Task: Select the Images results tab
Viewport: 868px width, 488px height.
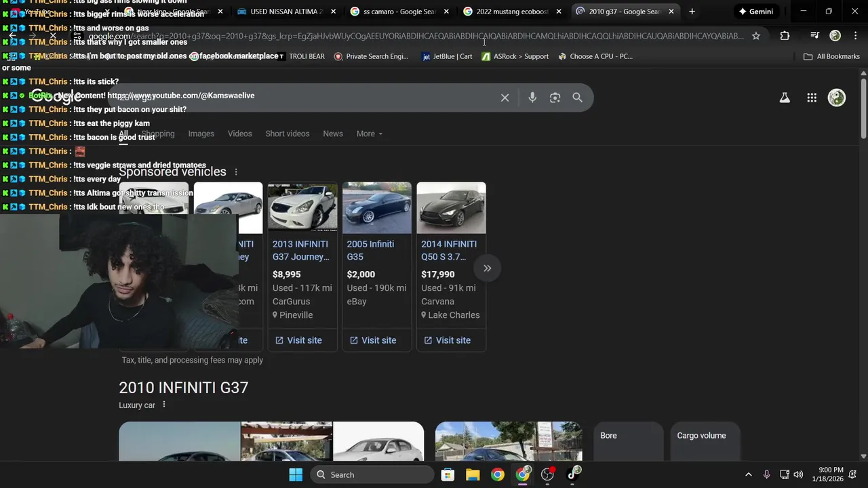Action: tap(201, 134)
